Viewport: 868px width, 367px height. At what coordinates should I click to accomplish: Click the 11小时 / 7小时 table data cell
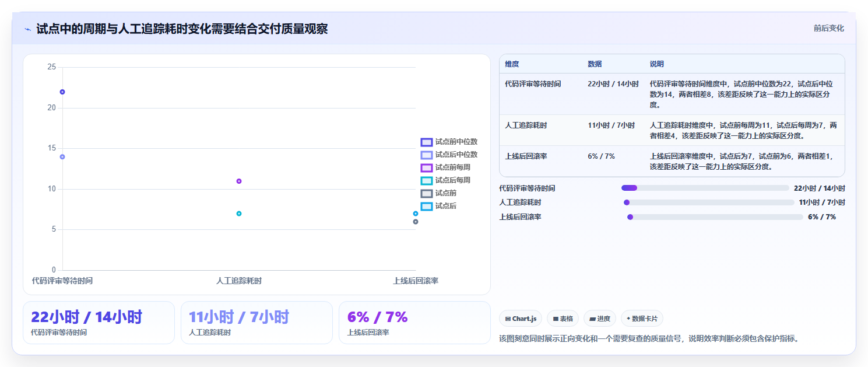click(611, 125)
